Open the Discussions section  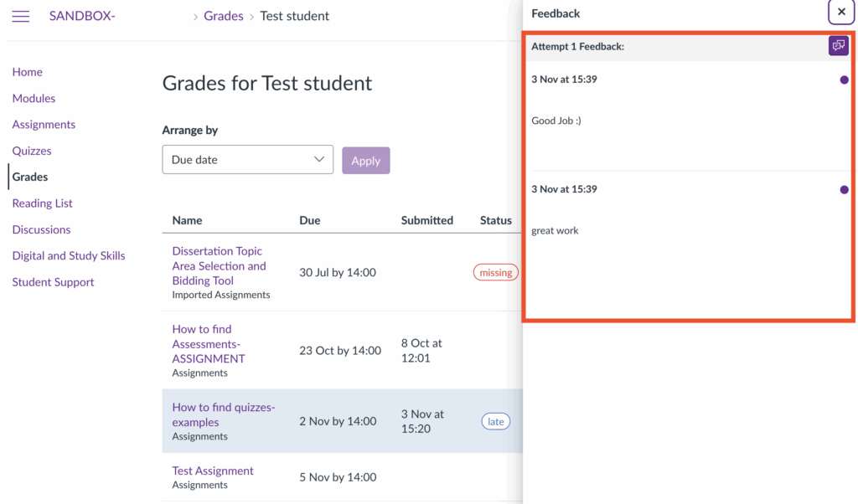41,229
